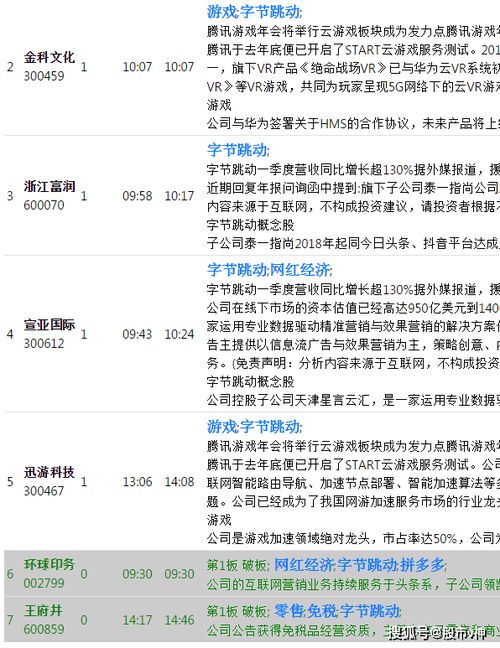Click 字节跳动概念股 text in 浙江富润 row
Image resolution: width=500 pixels, height=648 pixels.
250,225
